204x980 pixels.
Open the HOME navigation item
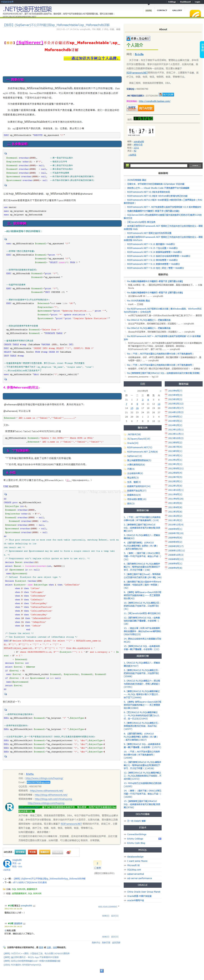(148, 10)
